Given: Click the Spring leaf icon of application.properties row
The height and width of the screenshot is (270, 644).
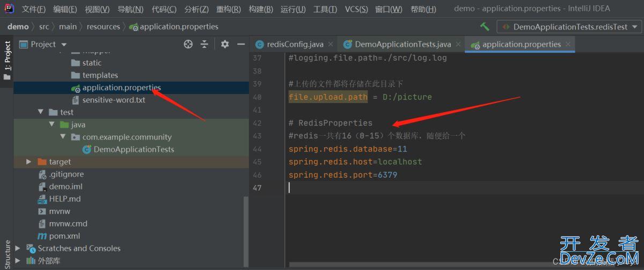Looking at the screenshot, I should pos(75,87).
